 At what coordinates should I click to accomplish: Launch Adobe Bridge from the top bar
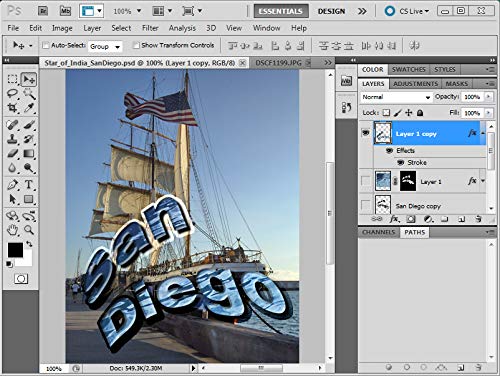point(42,11)
